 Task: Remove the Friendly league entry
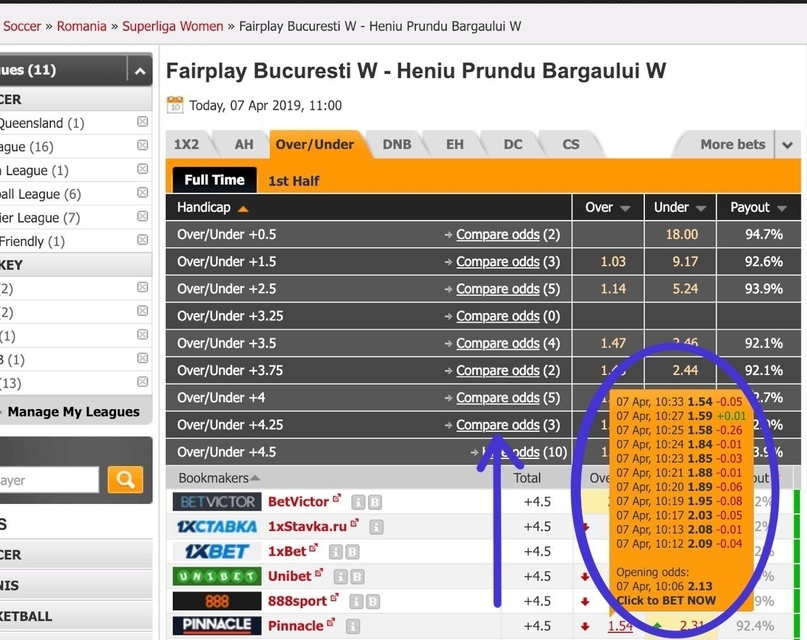point(142,241)
